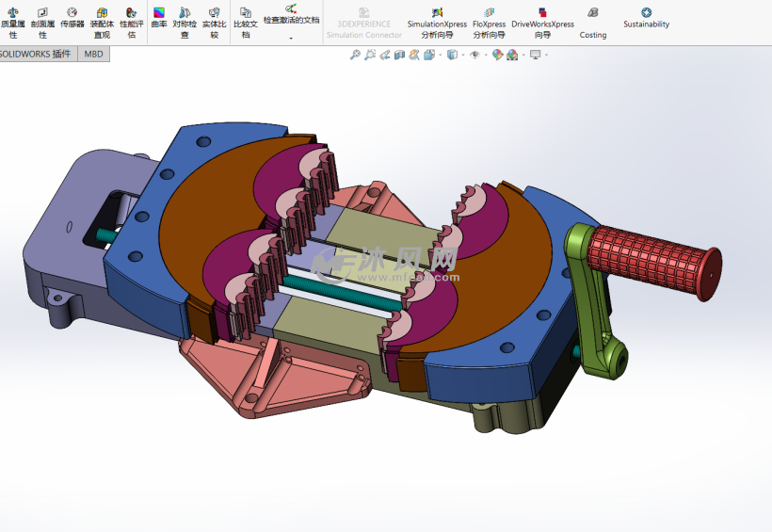Switch to the MBD tab
772x532 pixels.
[93, 55]
